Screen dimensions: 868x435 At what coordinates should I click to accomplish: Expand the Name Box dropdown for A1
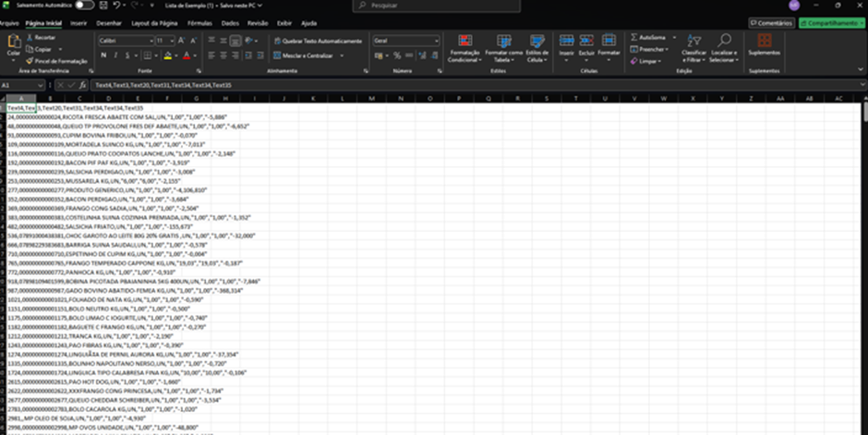coord(40,85)
